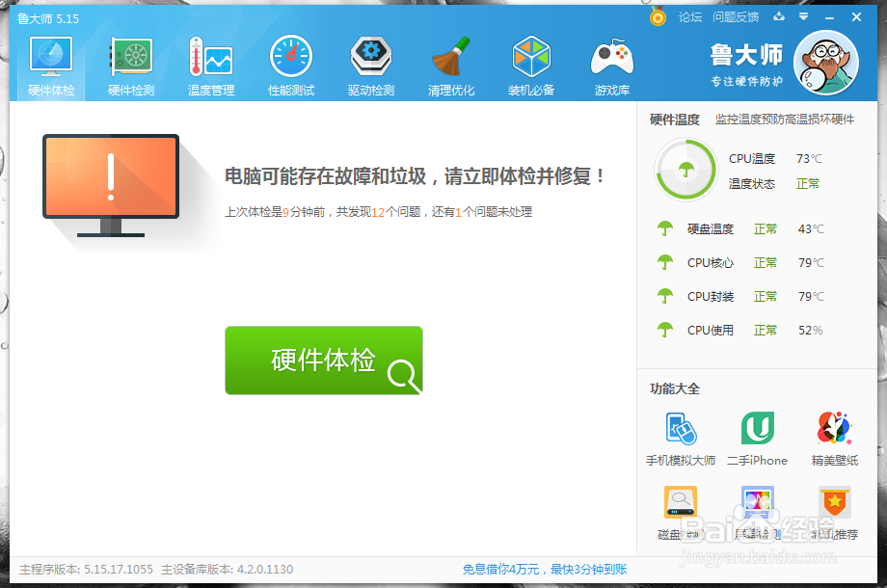Click the gold medal icon
This screenshot has height=588, width=887.
(x=658, y=16)
